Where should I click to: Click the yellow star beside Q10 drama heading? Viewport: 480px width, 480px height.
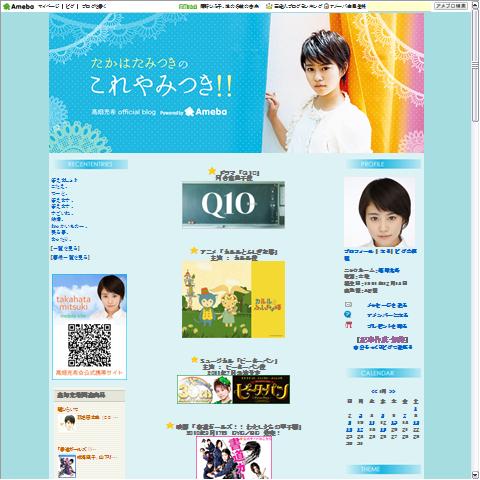click(212, 171)
